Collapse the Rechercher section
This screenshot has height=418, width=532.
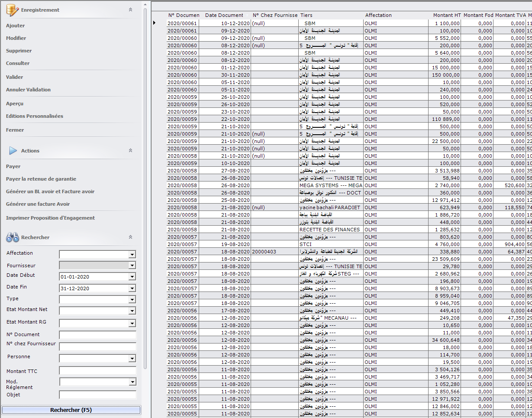[130, 237]
